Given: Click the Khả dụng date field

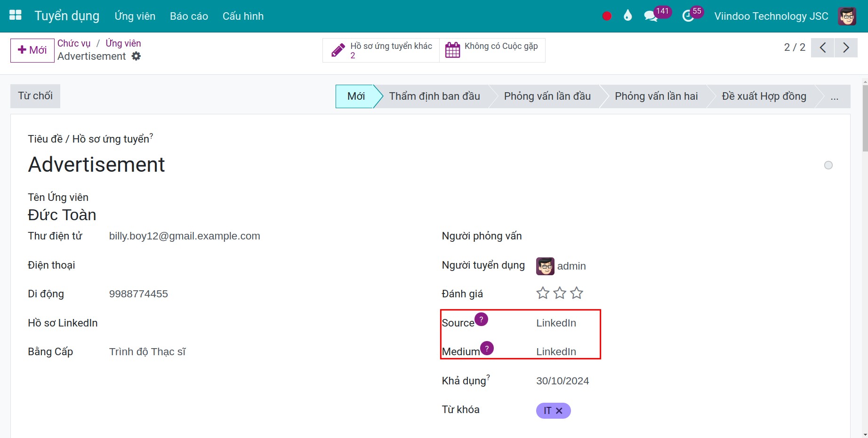Looking at the screenshot, I should (563, 381).
